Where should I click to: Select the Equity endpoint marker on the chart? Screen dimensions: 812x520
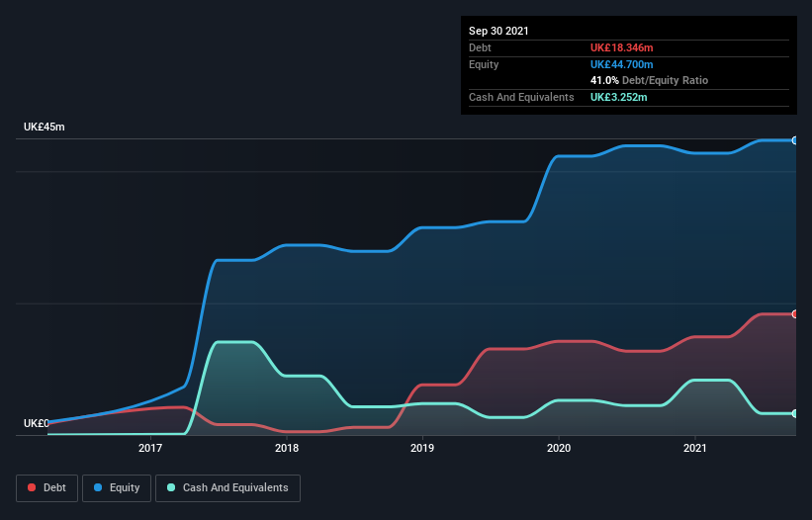pyautogui.click(x=795, y=140)
